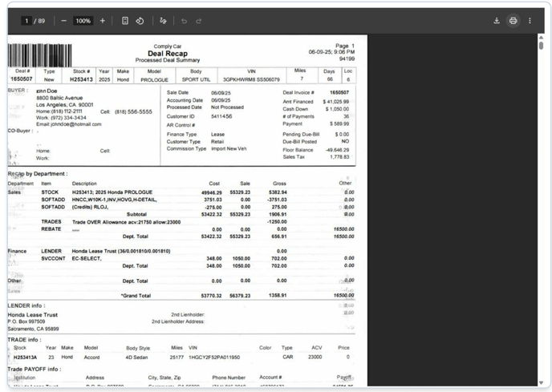Click the Deal Recap title heading
Viewport: 552px width, 392px height.
pos(168,54)
